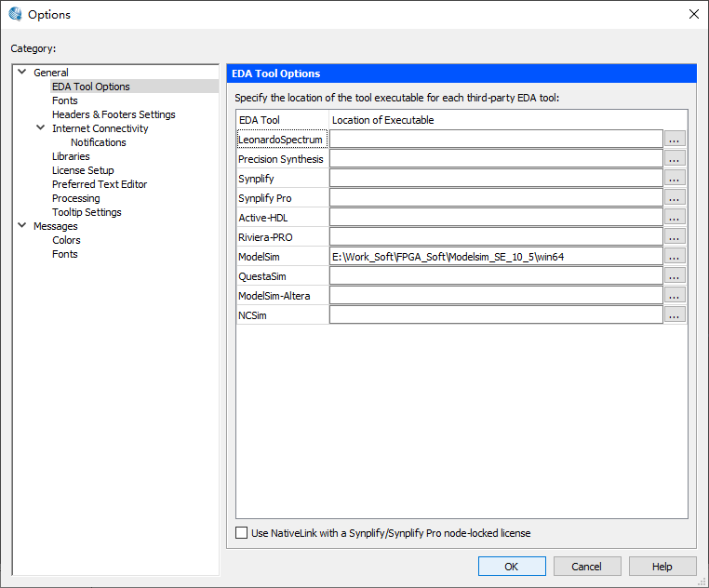
Task: Click the ModelSim-Altera tool name cell
Action: coord(282,295)
